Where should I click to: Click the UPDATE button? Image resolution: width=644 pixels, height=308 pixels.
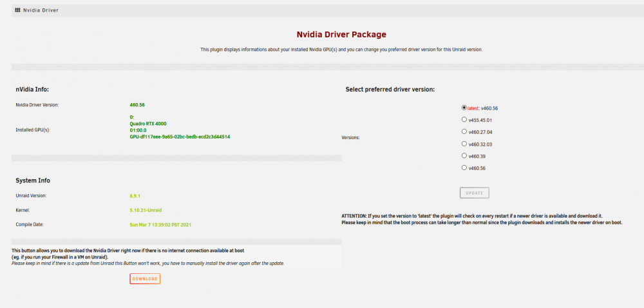(475, 193)
